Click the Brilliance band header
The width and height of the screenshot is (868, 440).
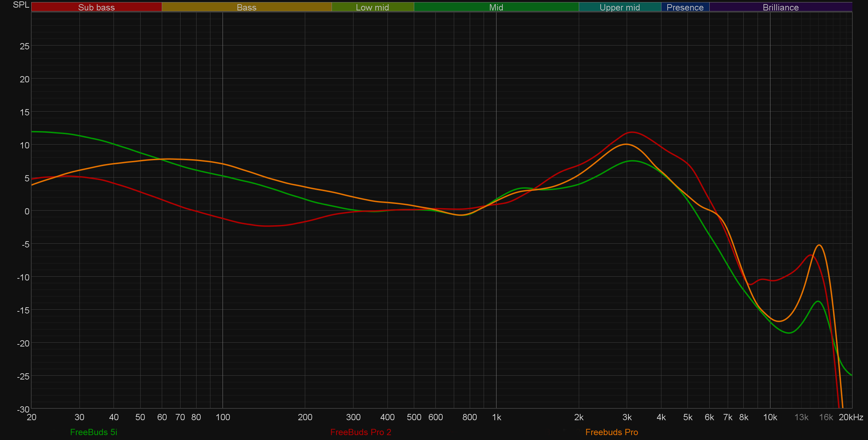pyautogui.click(x=781, y=7)
